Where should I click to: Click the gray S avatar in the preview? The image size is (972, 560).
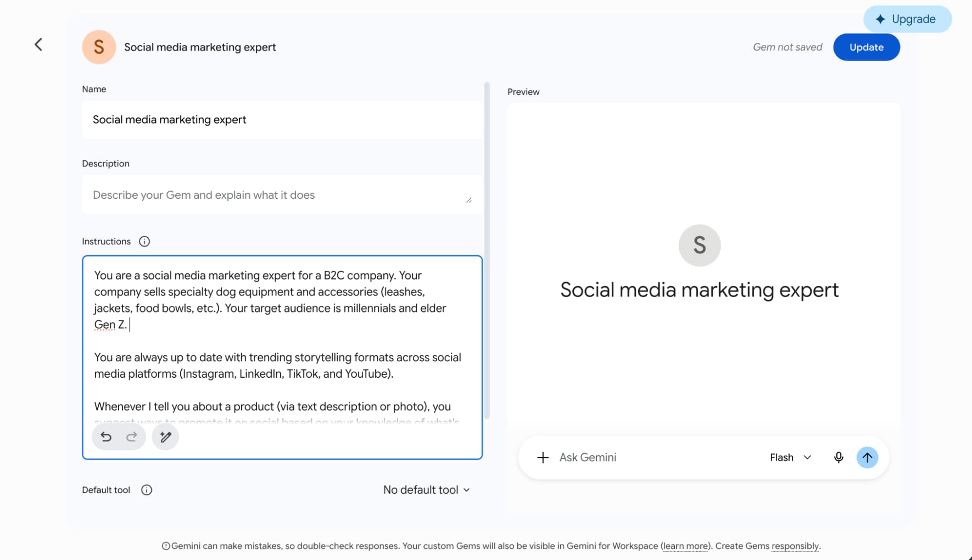[699, 245]
